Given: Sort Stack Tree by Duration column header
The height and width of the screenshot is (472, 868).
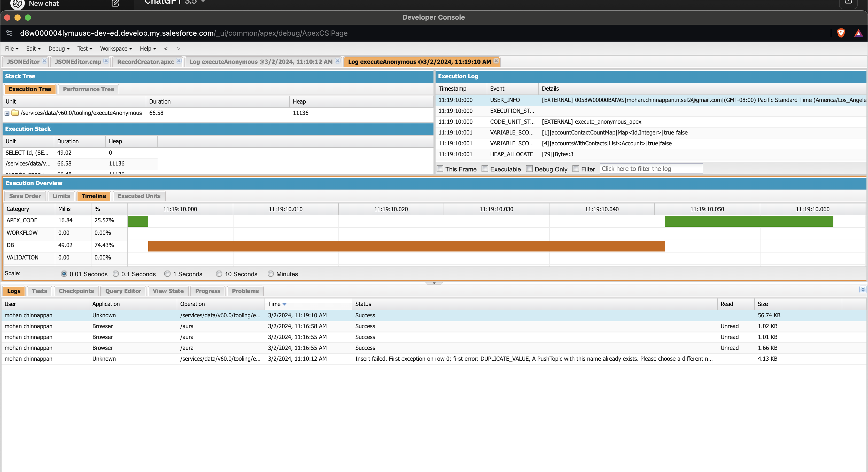Looking at the screenshot, I should 217,102.
